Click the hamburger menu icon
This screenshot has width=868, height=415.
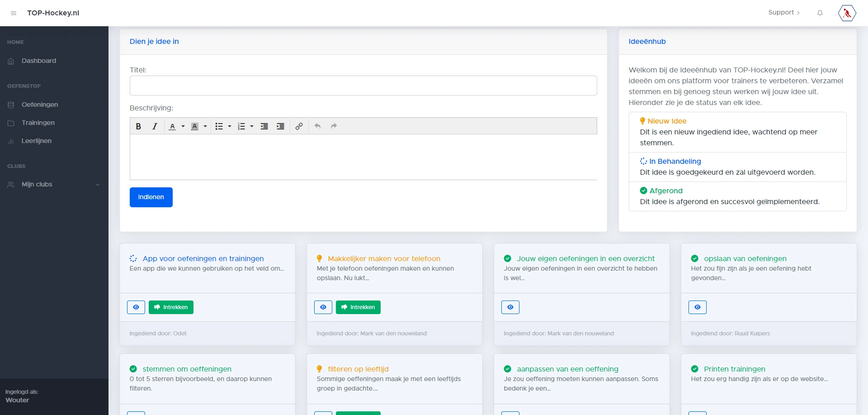click(14, 13)
